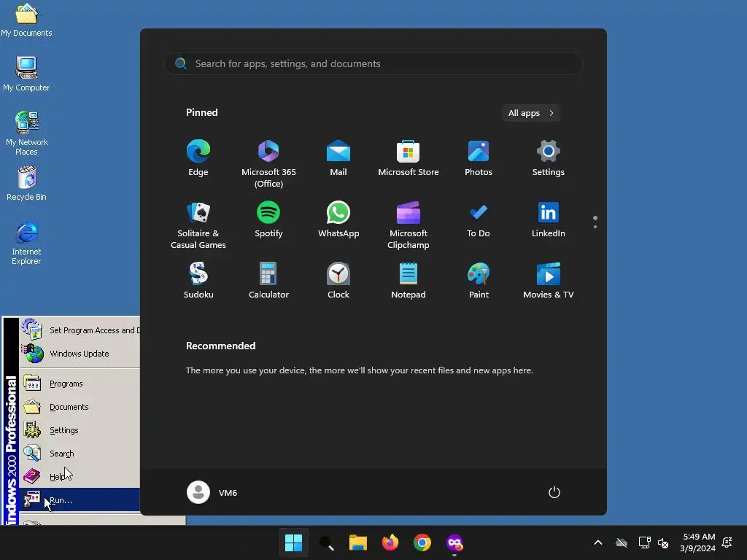The image size is (747, 560).
Task: Launch Google Chrome from taskbar
Action: tap(422, 542)
